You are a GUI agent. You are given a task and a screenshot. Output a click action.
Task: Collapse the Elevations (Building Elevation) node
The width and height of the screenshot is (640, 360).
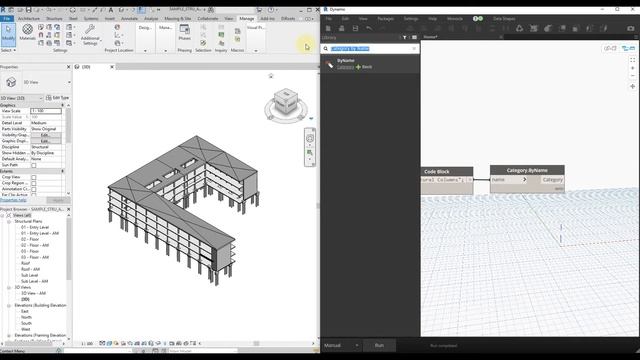coord(9,305)
